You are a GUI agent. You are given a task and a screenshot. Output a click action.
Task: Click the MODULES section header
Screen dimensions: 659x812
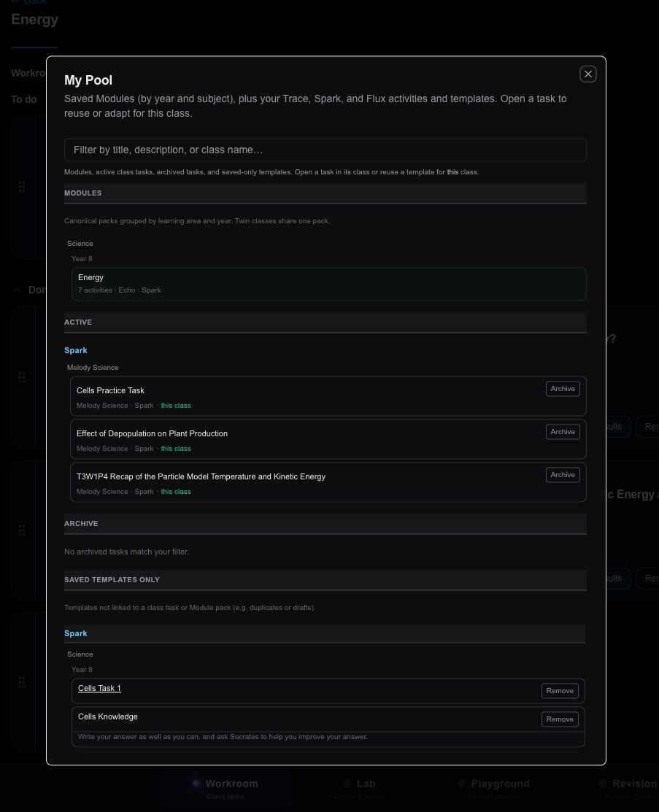[325, 193]
